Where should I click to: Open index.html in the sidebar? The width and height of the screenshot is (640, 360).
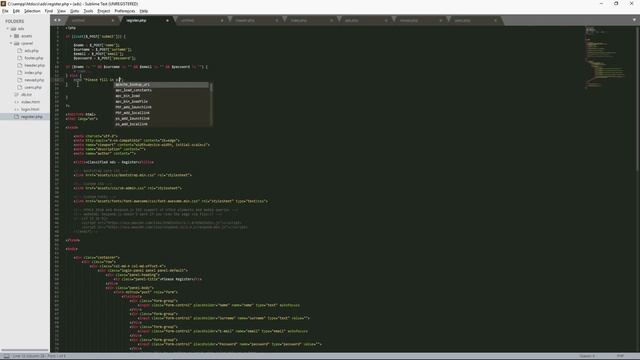(x=30, y=102)
